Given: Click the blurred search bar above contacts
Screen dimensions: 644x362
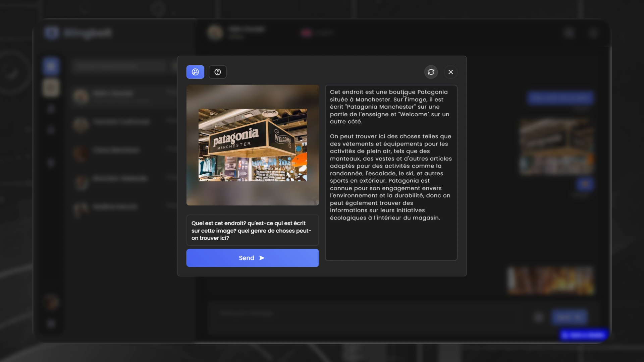Looking at the screenshot, I should [121, 66].
